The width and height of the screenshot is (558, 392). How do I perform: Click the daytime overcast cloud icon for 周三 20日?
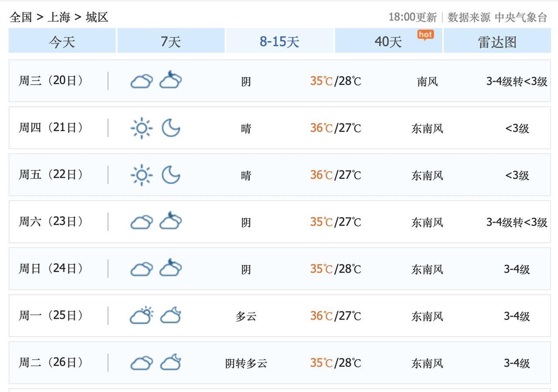coord(142,81)
